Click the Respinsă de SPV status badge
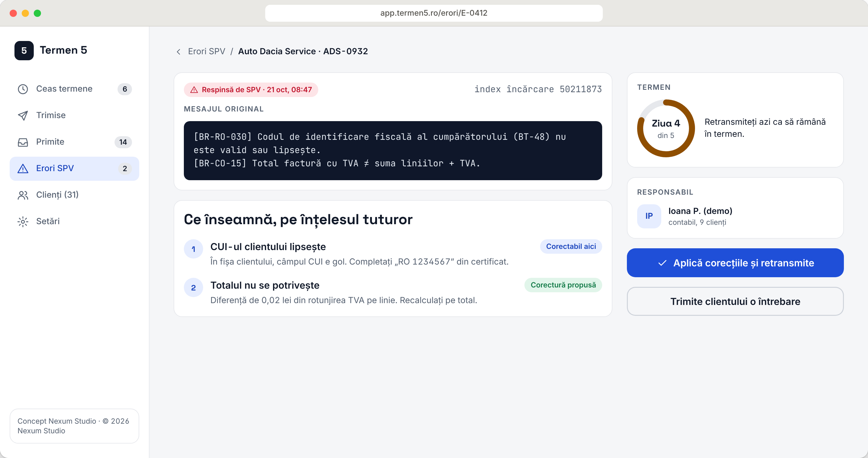The image size is (868, 458). tap(251, 89)
